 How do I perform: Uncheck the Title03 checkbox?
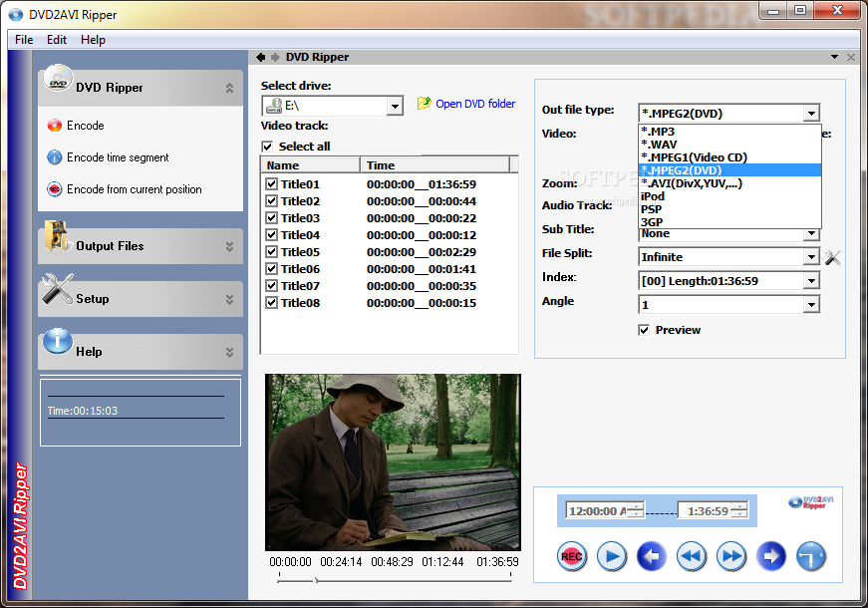coord(271,217)
